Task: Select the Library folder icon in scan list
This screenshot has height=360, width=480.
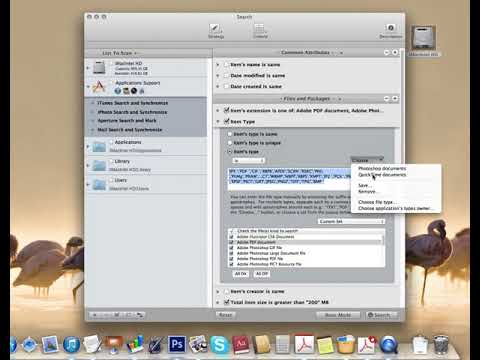Action: [x=99, y=165]
